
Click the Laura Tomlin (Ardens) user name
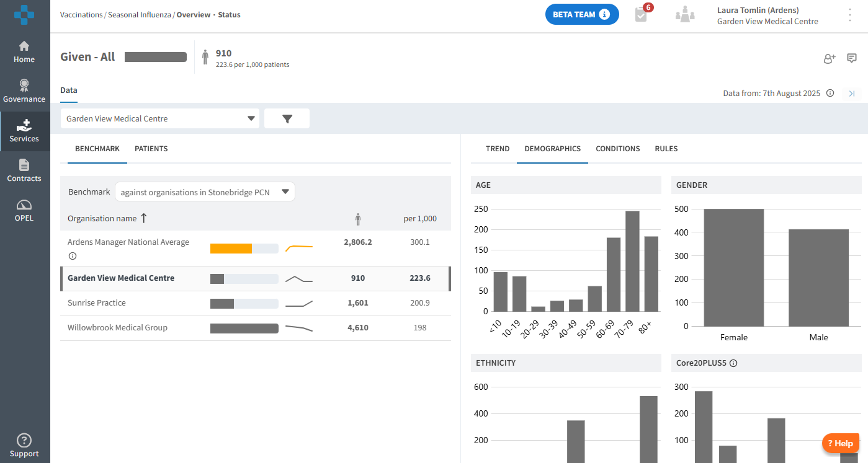(758, 10)
